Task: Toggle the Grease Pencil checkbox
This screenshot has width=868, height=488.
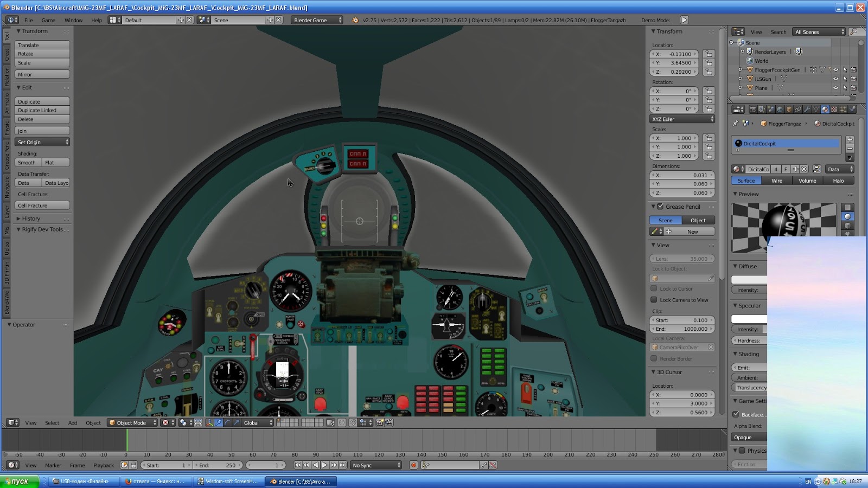Action: tap(660, 207)
